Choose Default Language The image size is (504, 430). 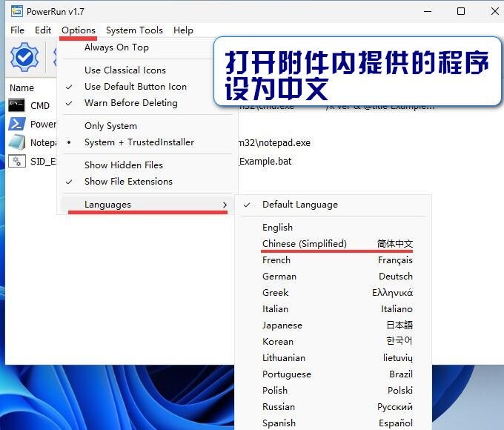[333, 205]
